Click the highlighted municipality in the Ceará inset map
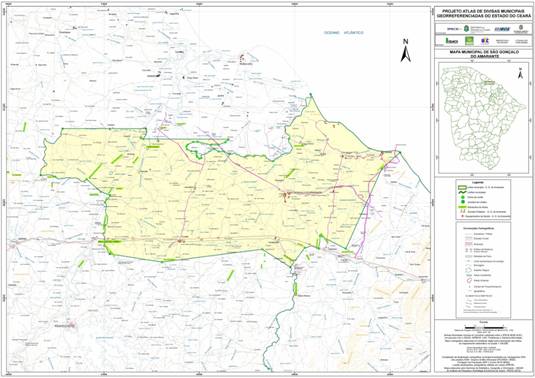Screen dimensions: 535x378 489,82
